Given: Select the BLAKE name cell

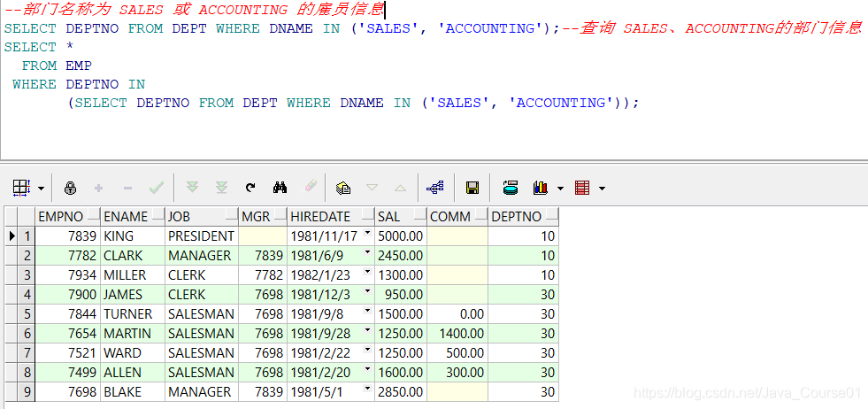Looking at the screenshot, I should point(133,392).
